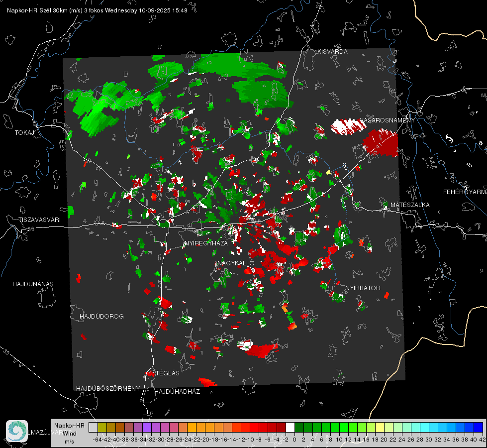Click the road number 41 near Vásárosnamény

coord(378,145)
